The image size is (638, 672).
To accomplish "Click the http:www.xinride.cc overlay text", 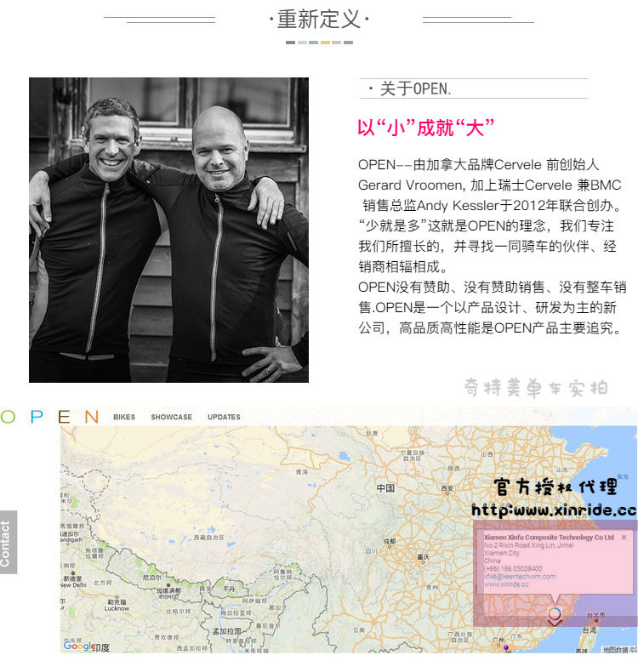I will [554, 510].
